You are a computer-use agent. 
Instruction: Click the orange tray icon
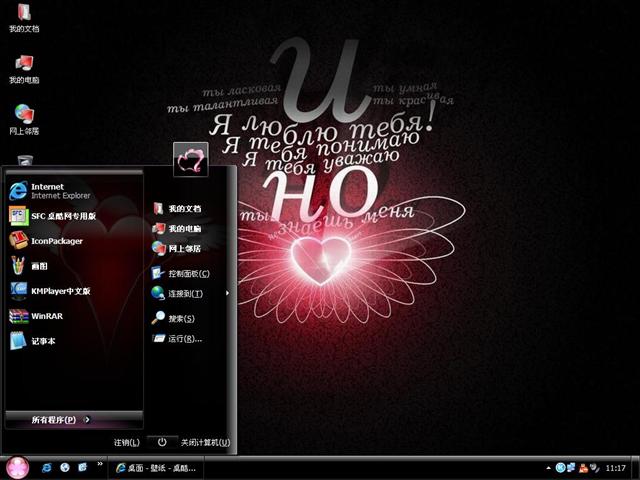click(583, 468)
